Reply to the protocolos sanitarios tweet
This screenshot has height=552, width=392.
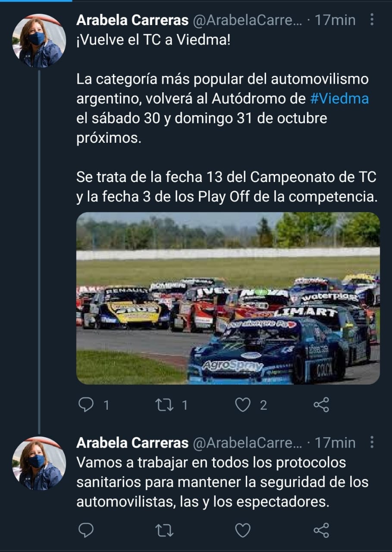point(87,530)
